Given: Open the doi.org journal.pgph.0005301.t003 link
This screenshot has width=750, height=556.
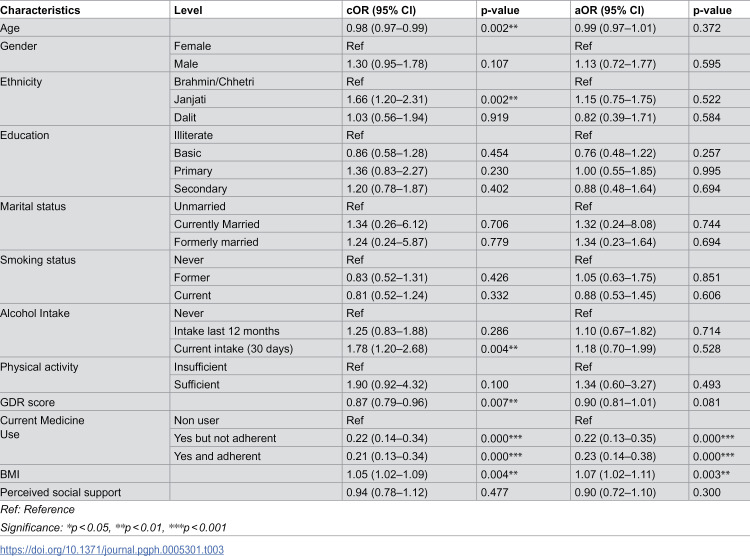Looking at the screenshot, I should [x=112, y=549].
